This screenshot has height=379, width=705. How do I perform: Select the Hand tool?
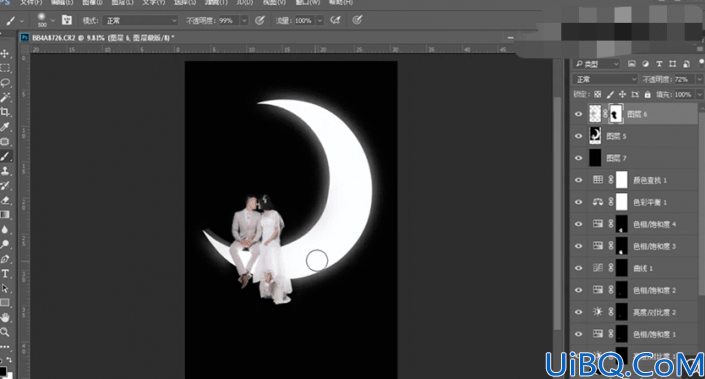5,317
